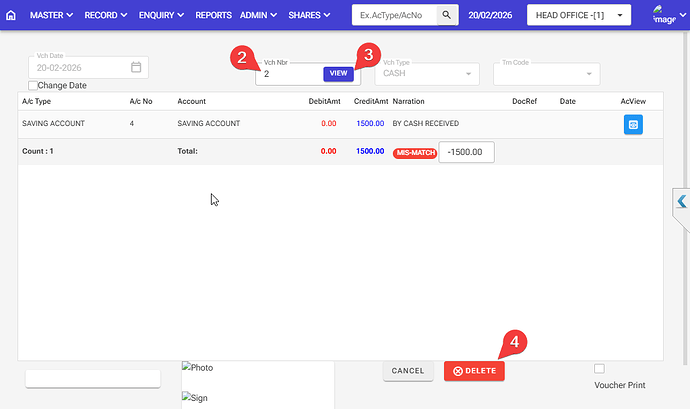Click the Photo image placeholder

pyautogui.click(x=197, y=368)
